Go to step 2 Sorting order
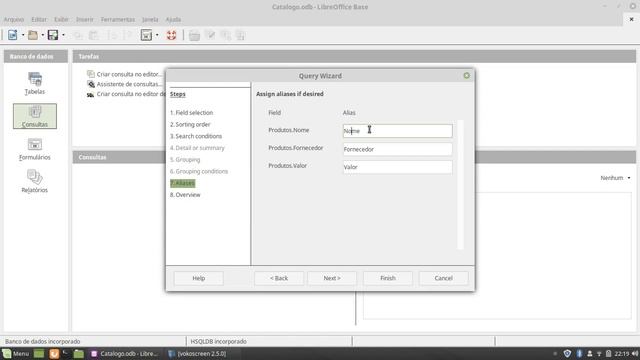The height and width of the screenshot is (360, 640). click(x=190, y=124)
